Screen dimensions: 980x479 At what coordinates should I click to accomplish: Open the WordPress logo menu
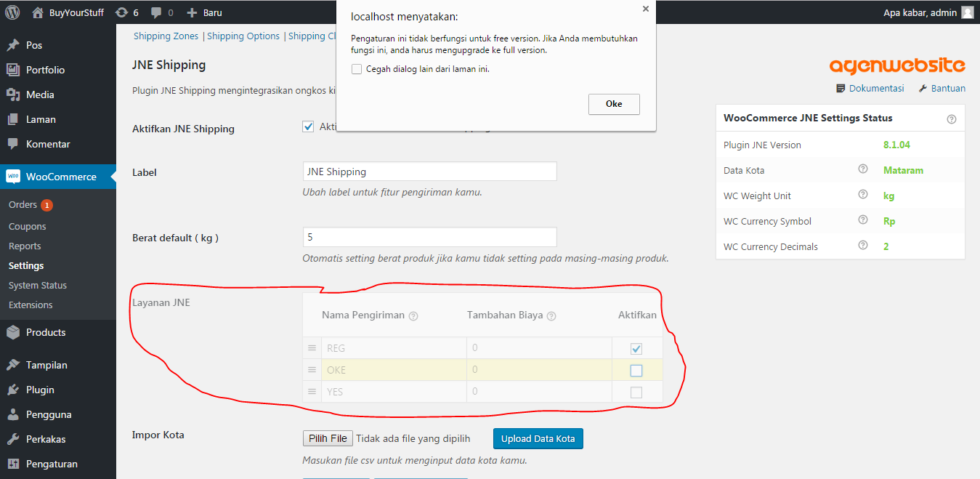point(12,12)
